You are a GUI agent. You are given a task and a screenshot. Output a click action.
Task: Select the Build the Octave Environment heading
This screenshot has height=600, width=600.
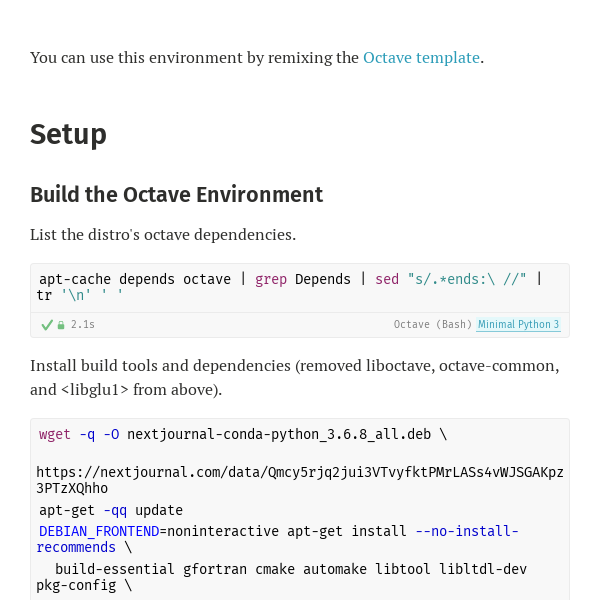pyautogui.click(x=177, y=194)
